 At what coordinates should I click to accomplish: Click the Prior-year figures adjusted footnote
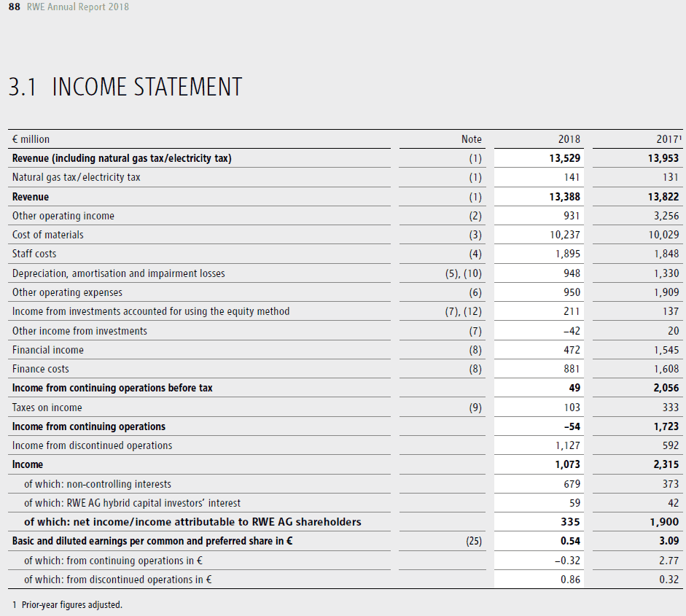pos(67,604)
